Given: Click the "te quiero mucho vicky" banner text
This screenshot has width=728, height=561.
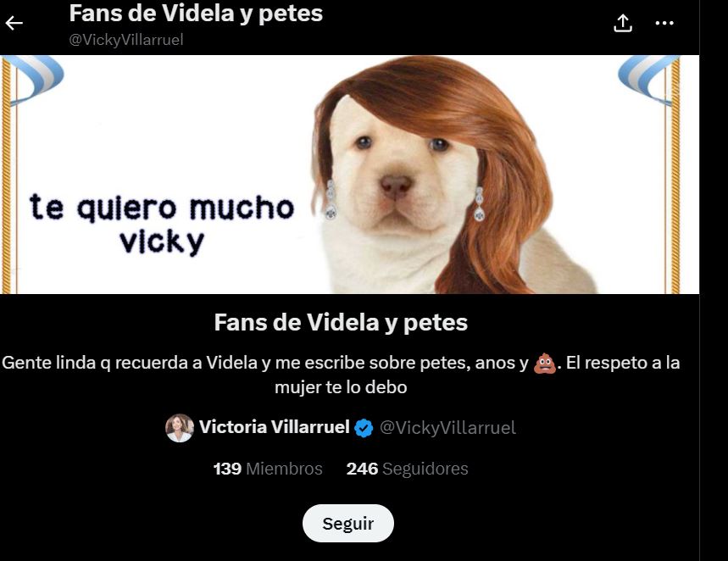Looking at the screenshot, I should (x=162, y=224).
